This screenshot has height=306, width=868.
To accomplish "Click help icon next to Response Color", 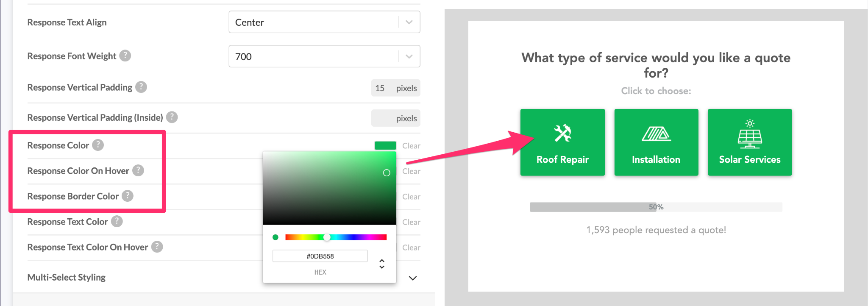I will pos(98,145).
